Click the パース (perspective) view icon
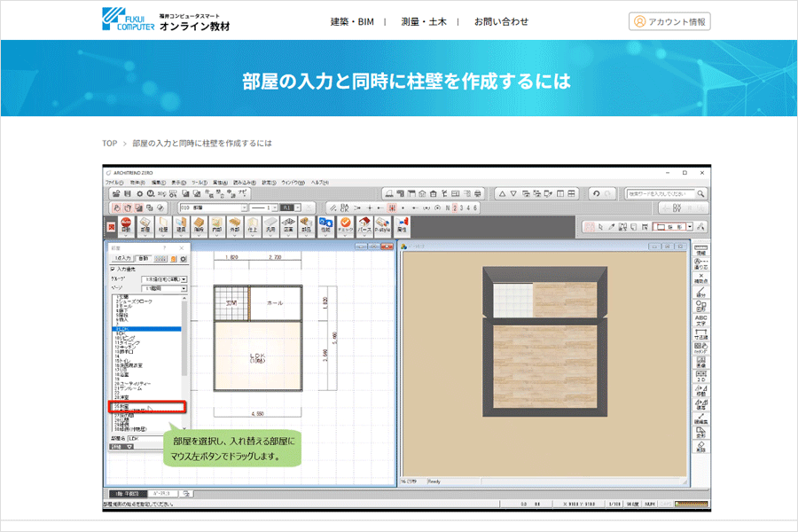The image size is (798, 532). [x=364, y=227]
